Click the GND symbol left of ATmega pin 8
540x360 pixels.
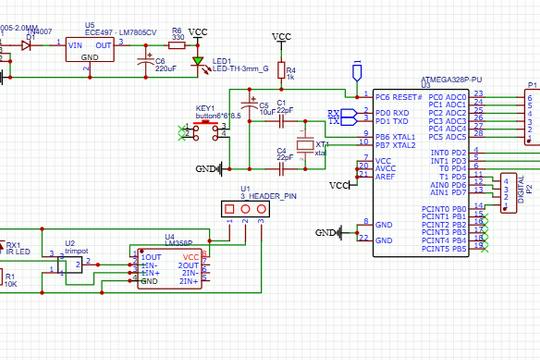point(329,233)
